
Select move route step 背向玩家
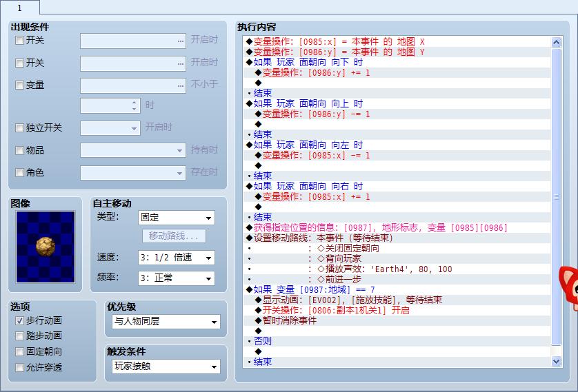[398, 258]
